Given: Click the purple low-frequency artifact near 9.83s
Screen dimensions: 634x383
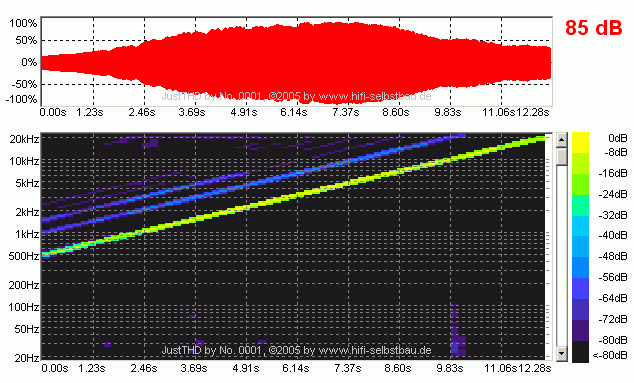Looking at the screenshot, I should tap(457, 332).
